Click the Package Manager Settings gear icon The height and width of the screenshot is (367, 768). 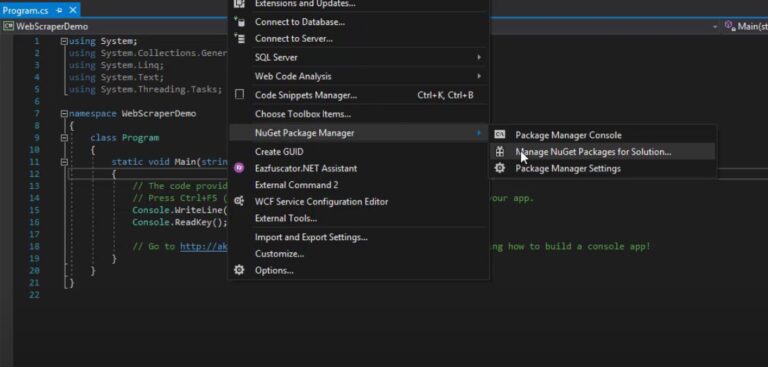point(500,168)
